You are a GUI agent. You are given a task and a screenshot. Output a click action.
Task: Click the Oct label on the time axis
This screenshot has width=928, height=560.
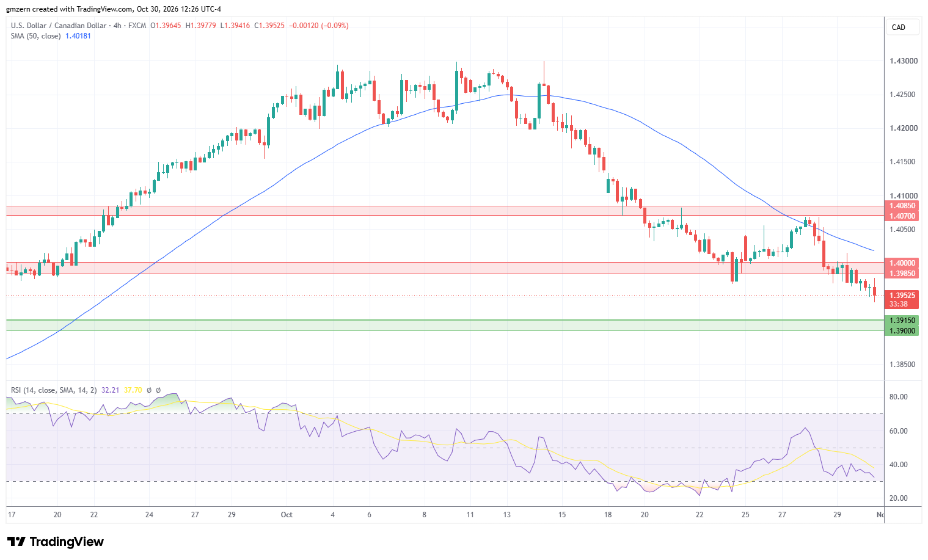[x=287, y=515]
